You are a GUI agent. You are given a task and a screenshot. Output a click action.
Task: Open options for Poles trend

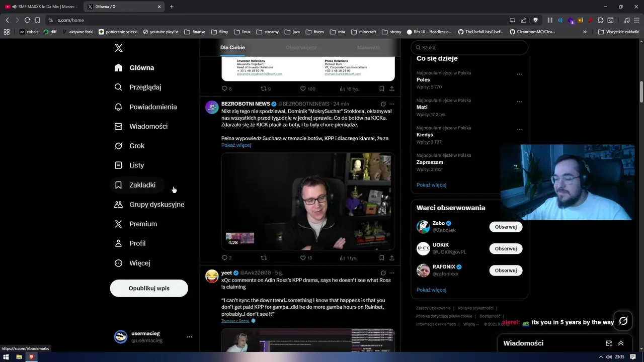point(519,74)
